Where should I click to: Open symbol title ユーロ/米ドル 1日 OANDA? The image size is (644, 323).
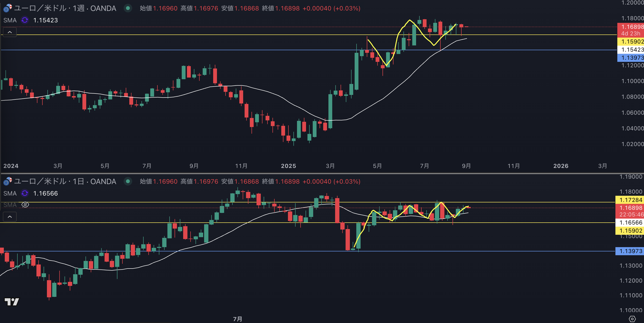65,181
